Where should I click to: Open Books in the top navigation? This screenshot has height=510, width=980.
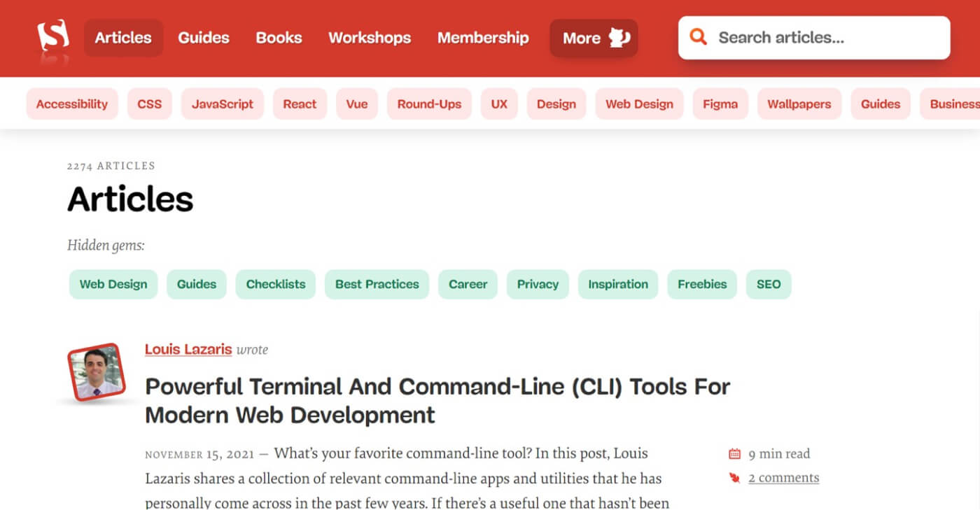pos(279,38)
